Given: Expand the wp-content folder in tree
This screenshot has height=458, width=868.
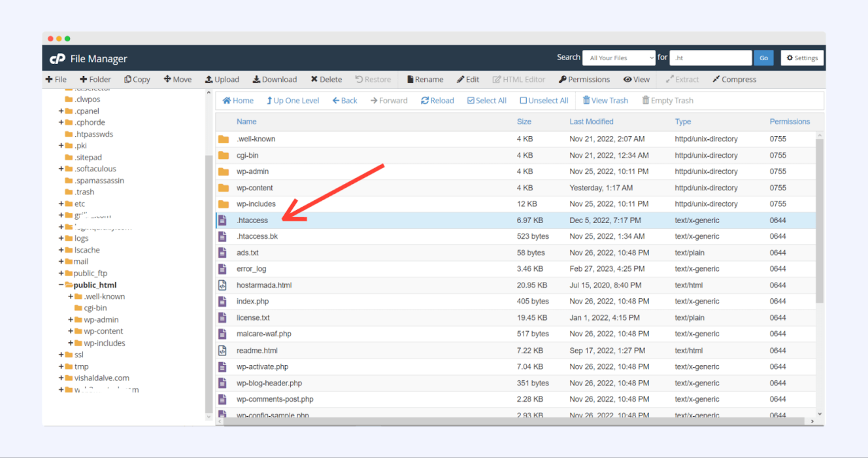Looking at the screenshot, I should [71, 332].
